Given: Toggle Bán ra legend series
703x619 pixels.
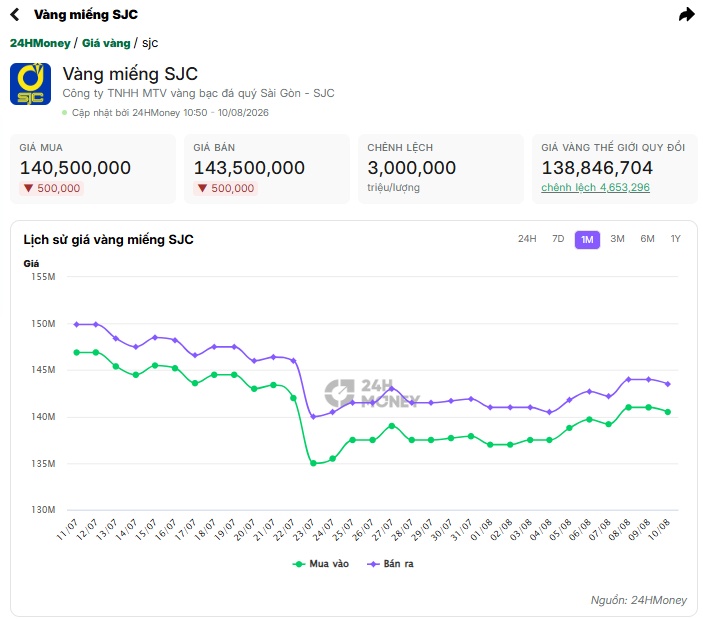Looking at the screenshot, I should (x=390, y=564).
